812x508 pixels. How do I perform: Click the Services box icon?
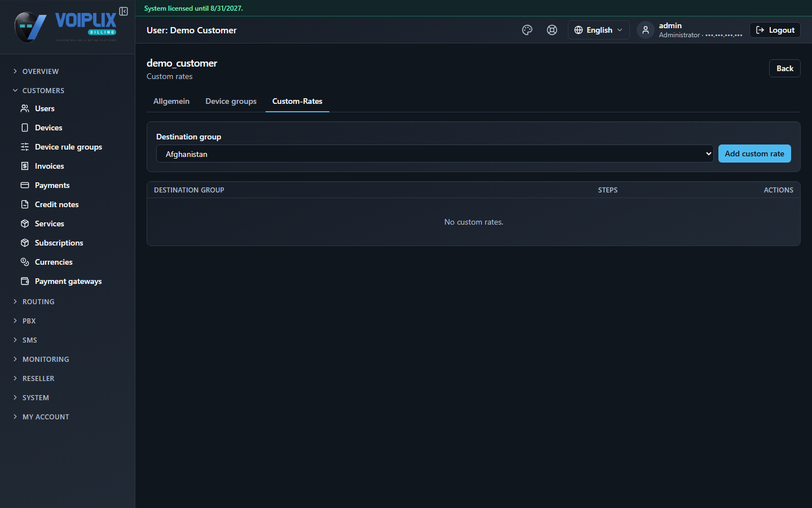pyautogui.click(x=25, y=224)
